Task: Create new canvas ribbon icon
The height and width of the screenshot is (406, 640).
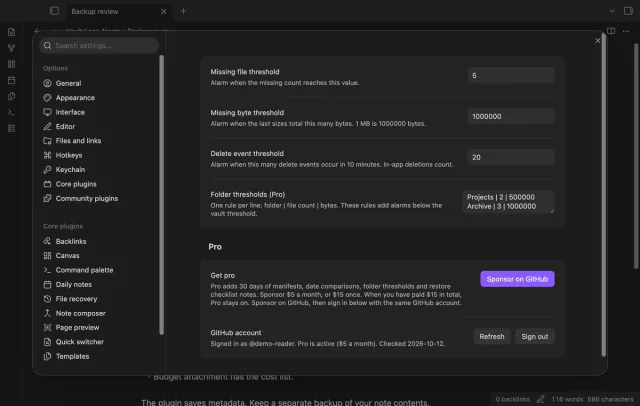Action: click(11, 64)
